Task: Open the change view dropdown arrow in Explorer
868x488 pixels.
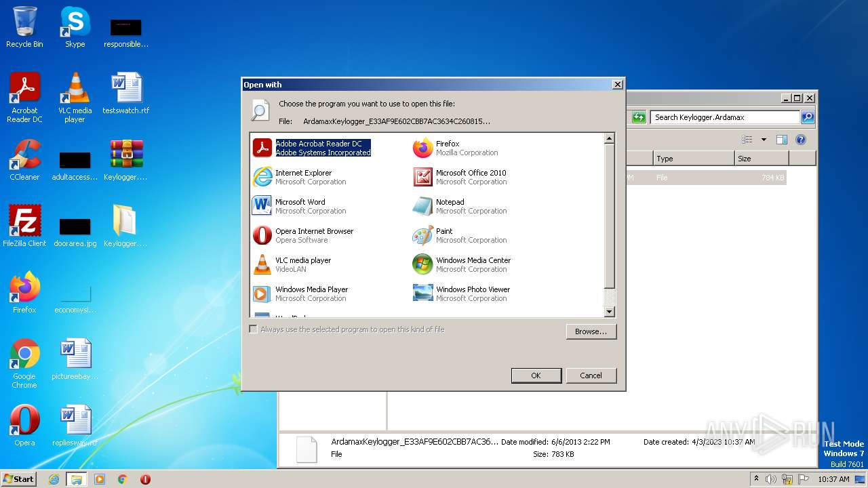Action: tap(764, 140)
